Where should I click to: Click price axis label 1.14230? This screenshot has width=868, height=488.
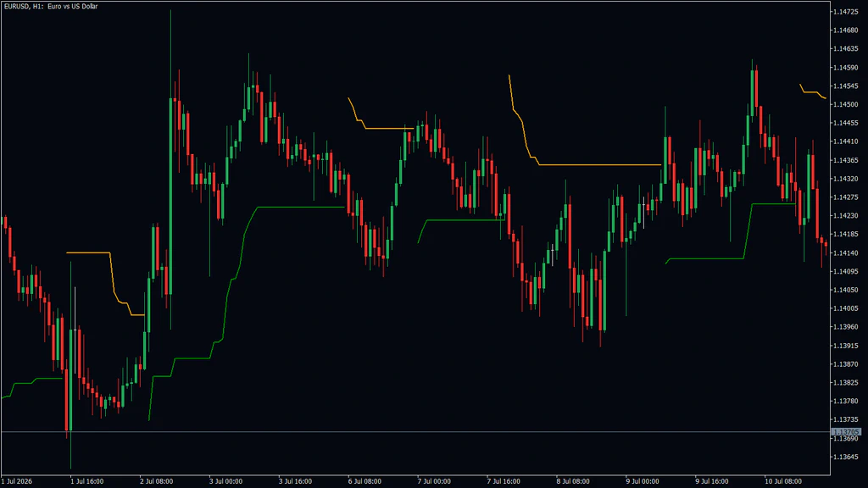846,216
